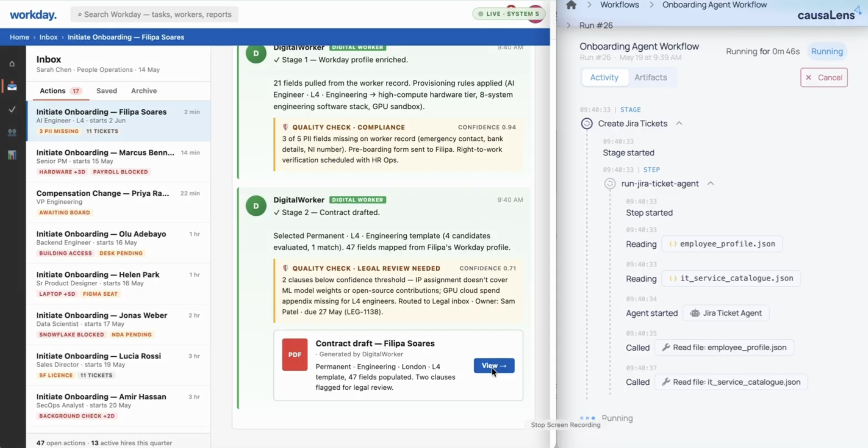
Task: Click the red PDF contract icon
Action: [x=295, y=355]
